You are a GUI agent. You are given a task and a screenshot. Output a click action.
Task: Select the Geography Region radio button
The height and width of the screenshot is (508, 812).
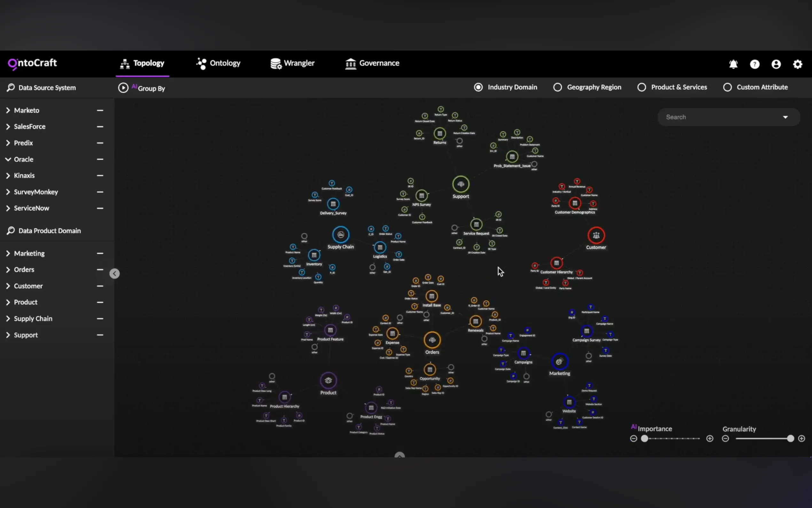tap(558, 87)
